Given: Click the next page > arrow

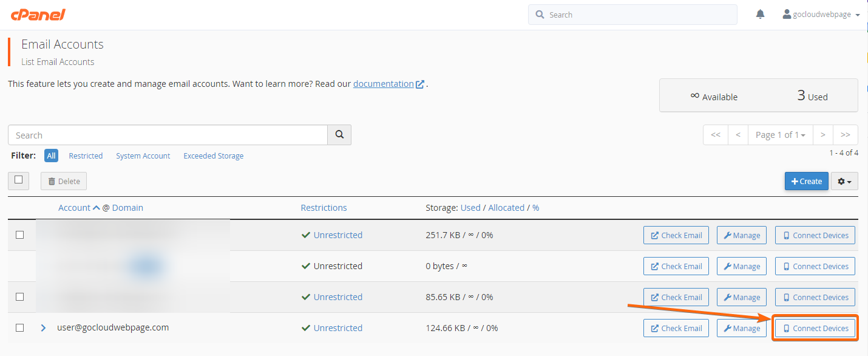Looking at the screenshot, I should [x=822, y=135].
